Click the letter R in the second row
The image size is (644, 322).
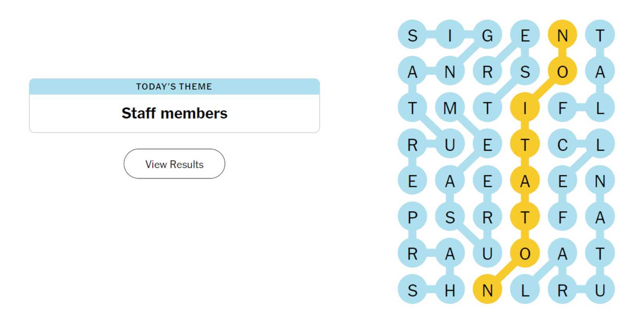pos(487,71)
